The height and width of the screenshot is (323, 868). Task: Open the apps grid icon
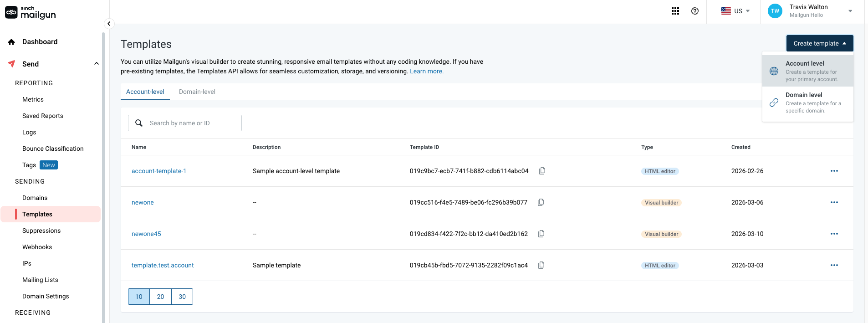(x=675, y=11)
